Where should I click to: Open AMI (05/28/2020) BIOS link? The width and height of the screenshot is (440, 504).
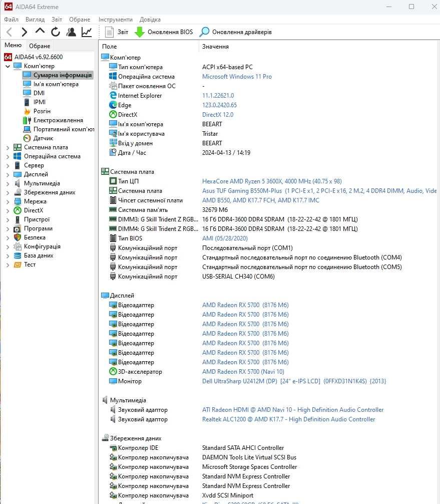pos(225,238)
